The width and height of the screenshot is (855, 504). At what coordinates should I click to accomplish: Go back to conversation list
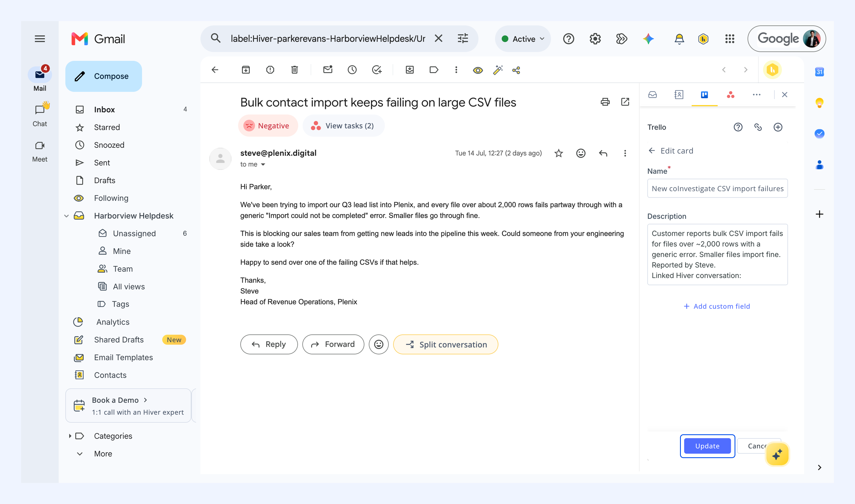[x=215, y=70]
